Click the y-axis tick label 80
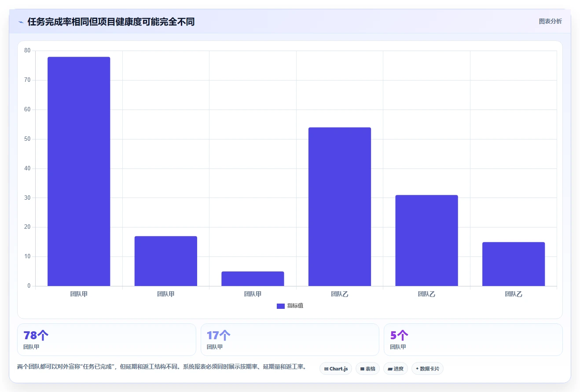This screenshot has width=580, height=392. (27, 51)
